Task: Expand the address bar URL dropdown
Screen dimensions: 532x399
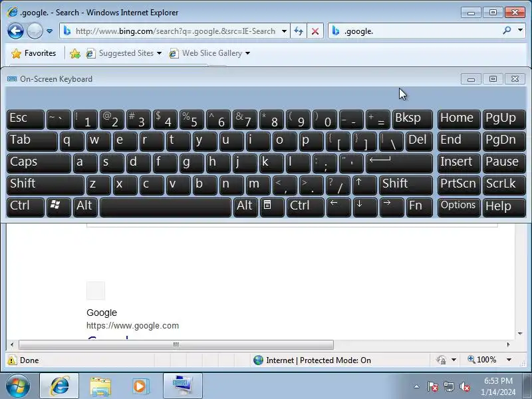Action: 284,31
